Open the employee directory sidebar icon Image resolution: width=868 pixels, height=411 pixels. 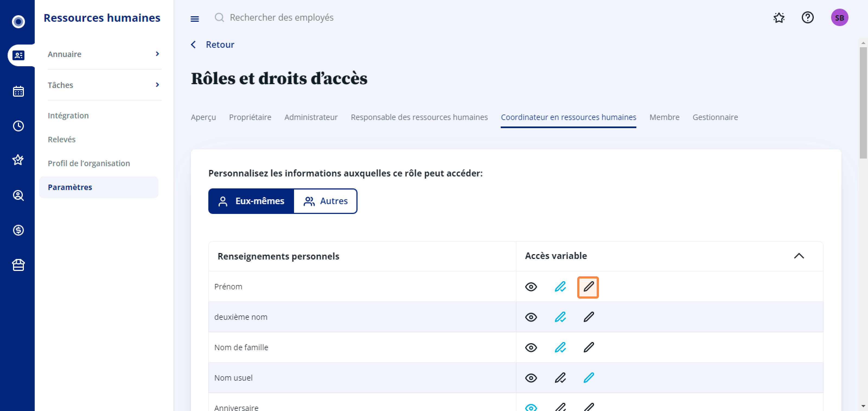(18, 55)
